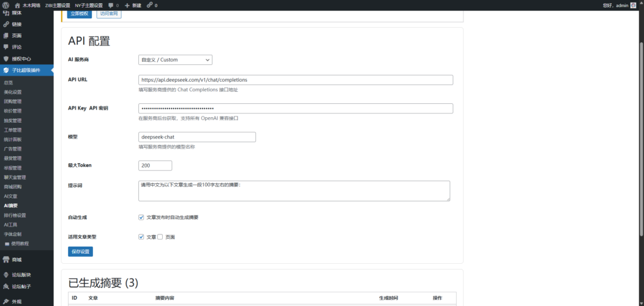Click the WordPress logo in admin bar

[x=6, y=5]
